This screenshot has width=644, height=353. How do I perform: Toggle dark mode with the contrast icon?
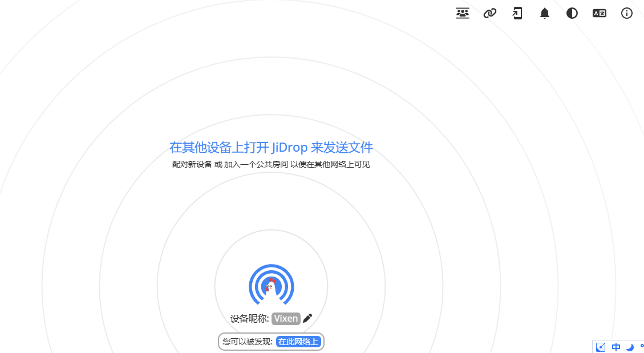tap(572, 13)
